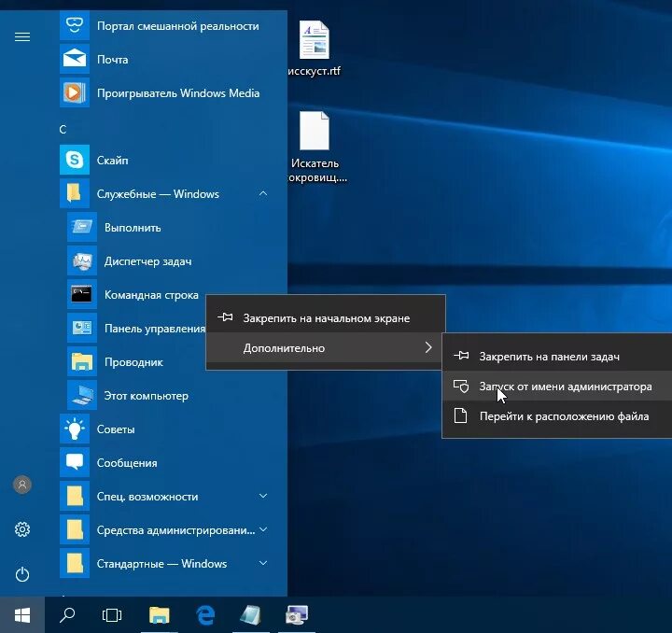Open taskbar search magnifier

pyautogui.click(x=67, y=615)
